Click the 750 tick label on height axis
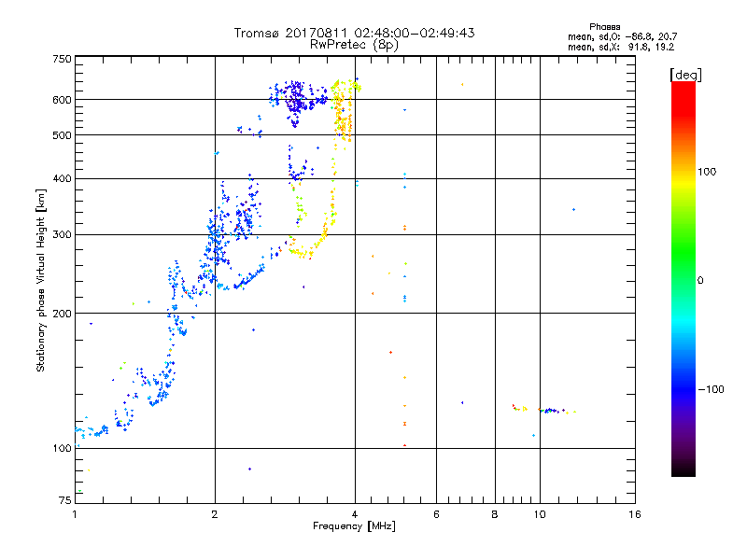The image size is (747, 560). coord(62,59)
